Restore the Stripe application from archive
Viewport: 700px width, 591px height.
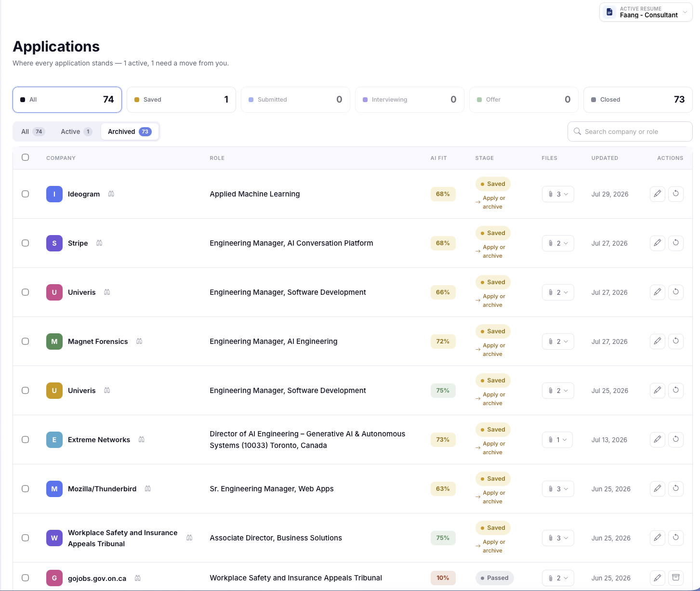point(676,243)
